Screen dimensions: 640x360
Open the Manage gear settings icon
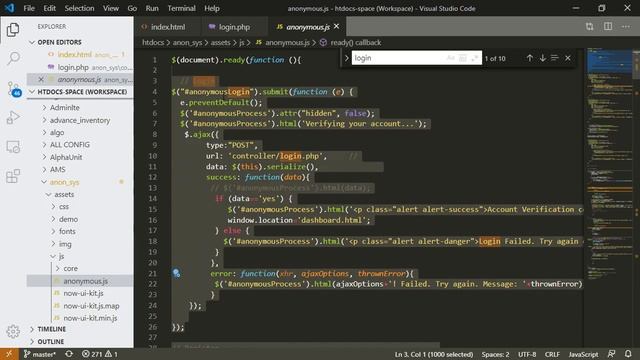(x=13, y=331)
